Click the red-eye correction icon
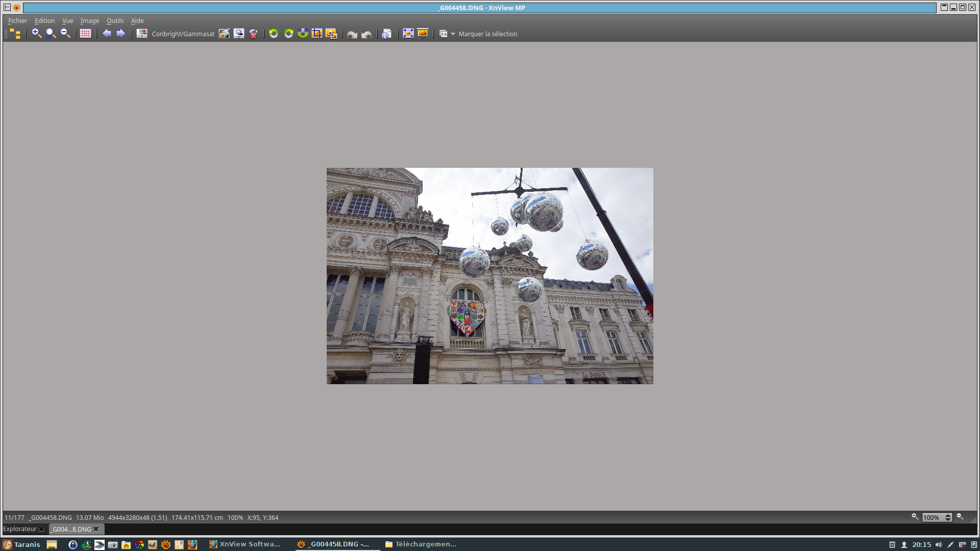The width and height of the screenshot is (980, 551). tap(253, 34)
